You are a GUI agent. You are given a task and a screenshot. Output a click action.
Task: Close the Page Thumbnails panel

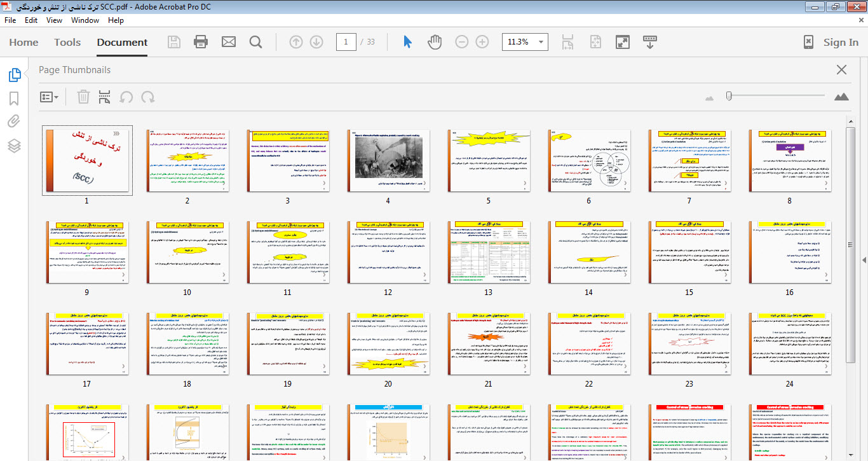841,70
